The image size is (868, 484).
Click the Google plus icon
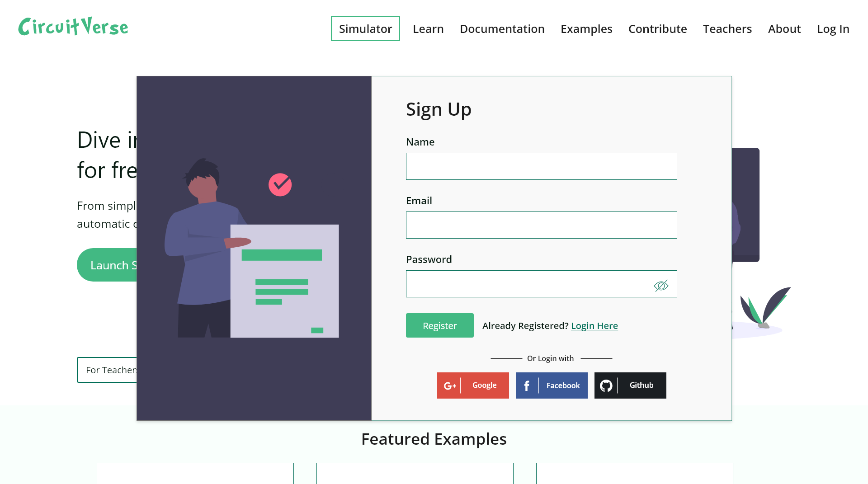click(x=450, y=385)
